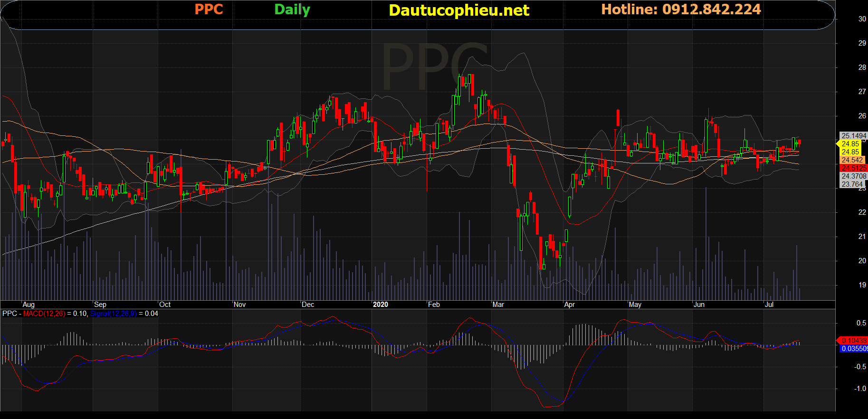Image resolution: width=868 pixels, height=419 pixels.
Task: Click the red 24.5125 price tag
Action: (x=853, y=168)
